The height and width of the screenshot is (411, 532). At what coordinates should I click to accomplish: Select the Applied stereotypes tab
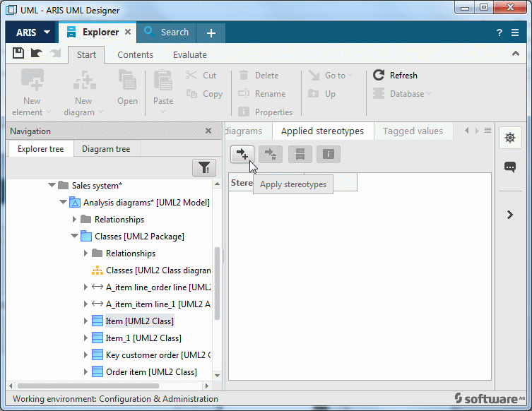click(322, 131)
